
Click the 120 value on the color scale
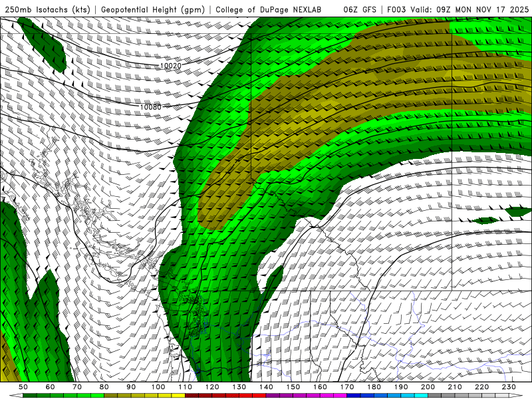tap(212, 387)
